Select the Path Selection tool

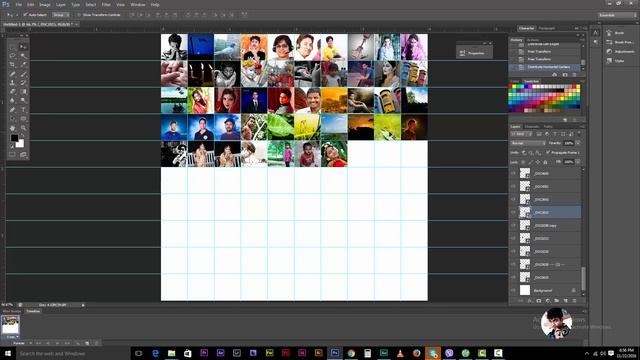13,119
